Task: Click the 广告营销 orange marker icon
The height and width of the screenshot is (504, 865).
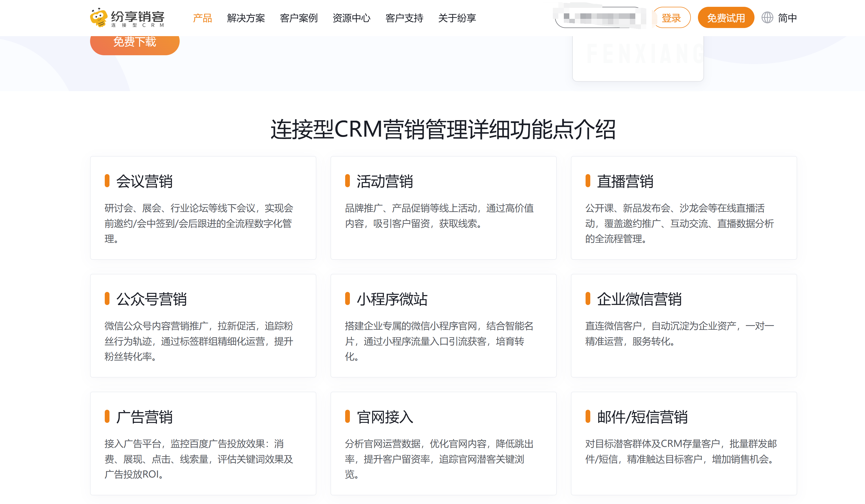Action: 107,417
